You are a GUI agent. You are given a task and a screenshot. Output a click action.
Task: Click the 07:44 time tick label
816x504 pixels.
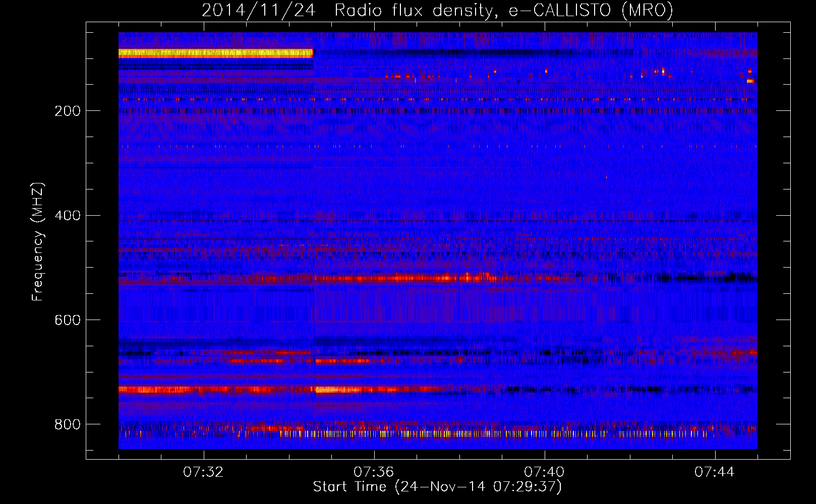tap(715, 472)
